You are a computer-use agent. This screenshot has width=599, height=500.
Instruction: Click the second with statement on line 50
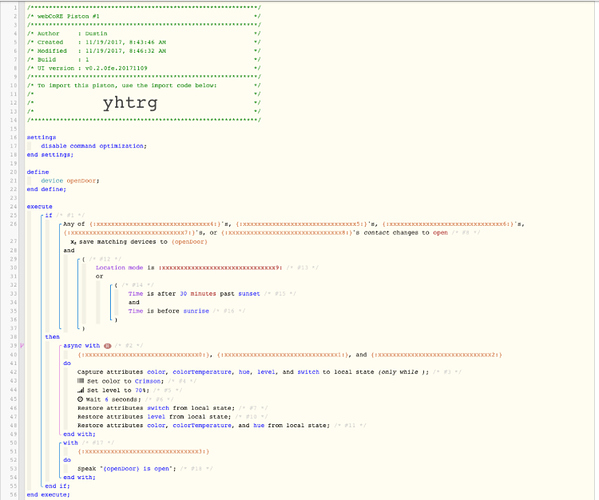pos(71,443)
